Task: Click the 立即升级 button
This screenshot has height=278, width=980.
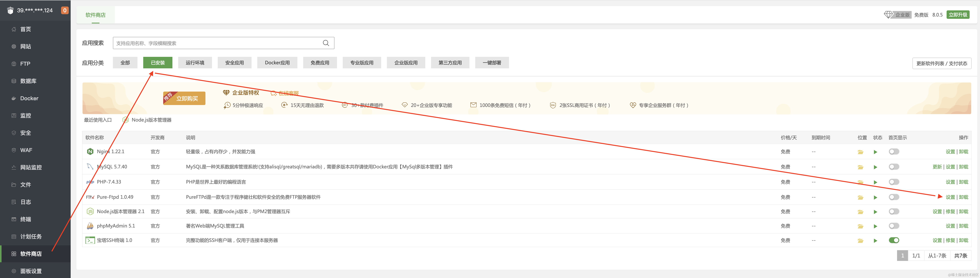Action: (958, 15)
